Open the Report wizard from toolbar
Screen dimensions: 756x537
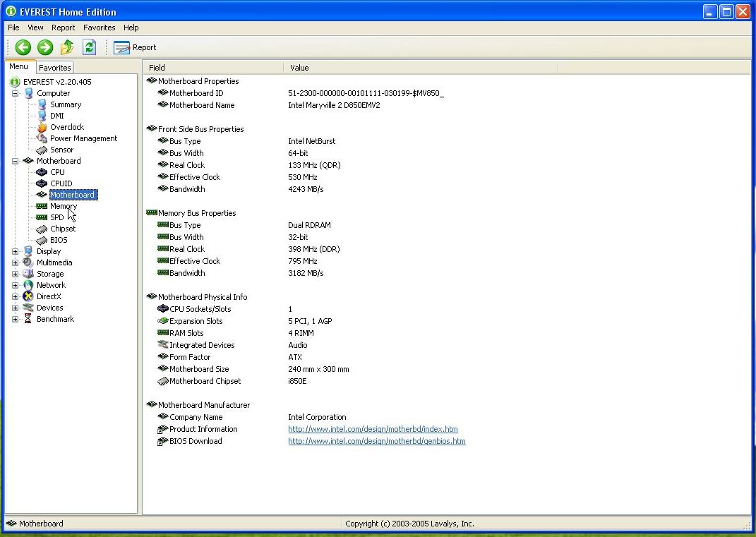[x=135, y=47]
